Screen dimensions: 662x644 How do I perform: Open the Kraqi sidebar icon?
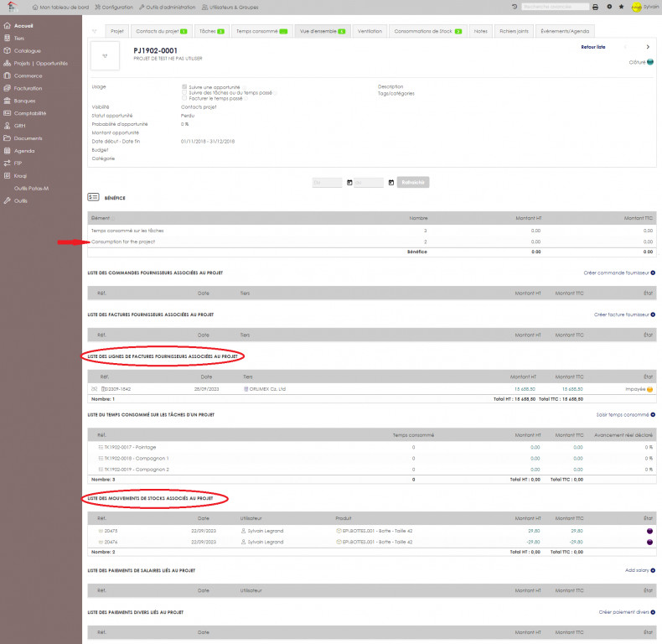pyautogui.click(x=7, y=175)
